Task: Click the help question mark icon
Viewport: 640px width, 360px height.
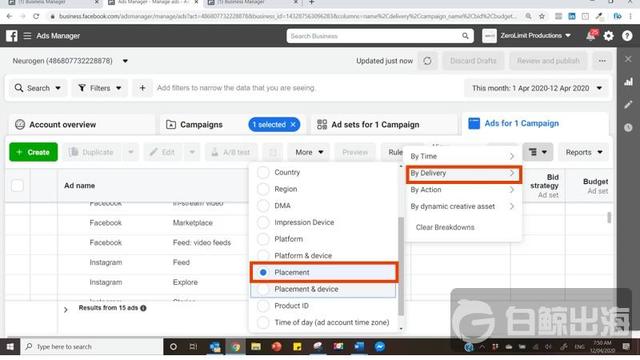Action: [627, 36]
